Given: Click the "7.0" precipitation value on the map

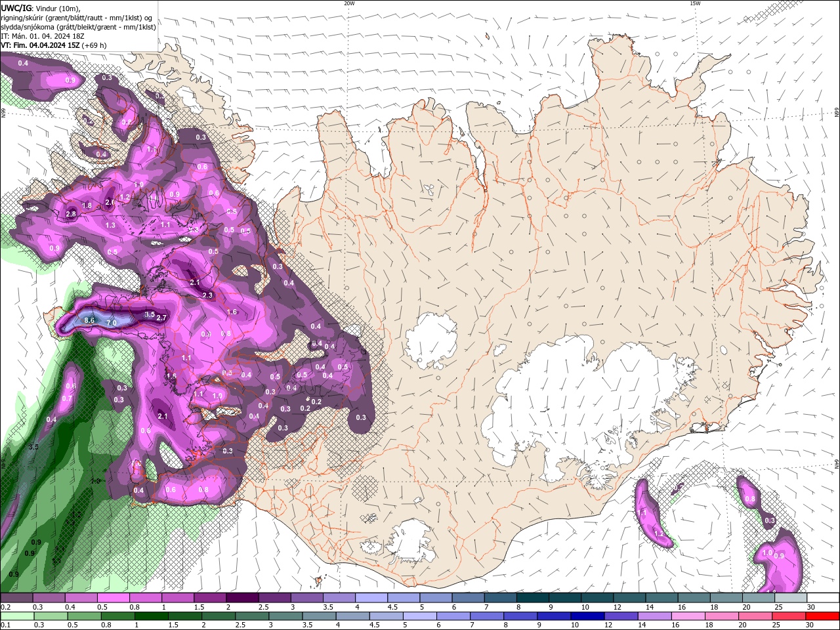Looking at the screenshot, I should (112, 323).
